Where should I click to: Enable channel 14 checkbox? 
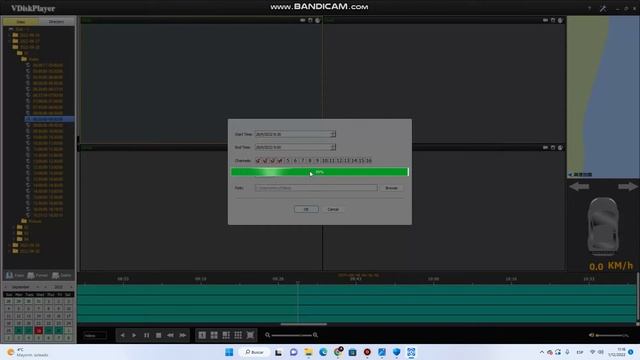(354, 160)
